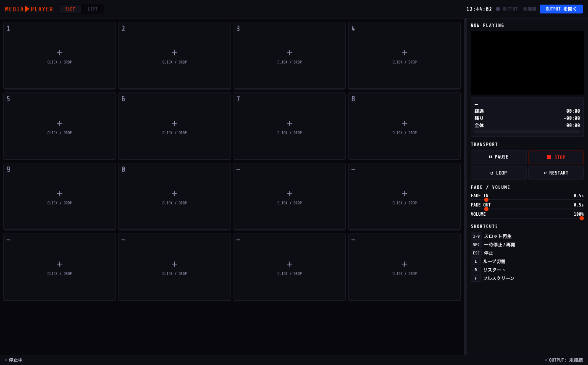The width and height of the screenshot is (588, 365).
Task: Click the スロット再生 shortcut entry
Action: pos(491,236)
